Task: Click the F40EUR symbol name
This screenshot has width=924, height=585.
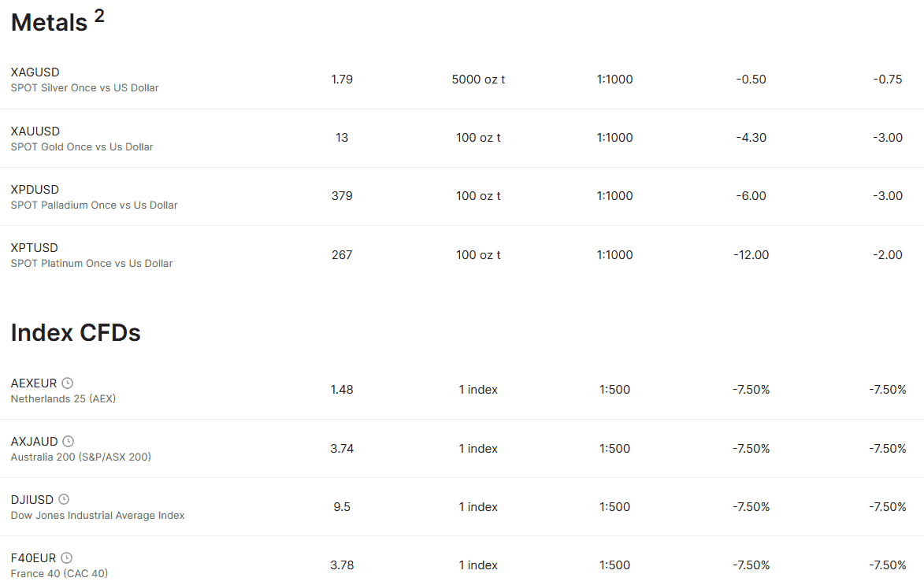Action: (x=33, y=558)
